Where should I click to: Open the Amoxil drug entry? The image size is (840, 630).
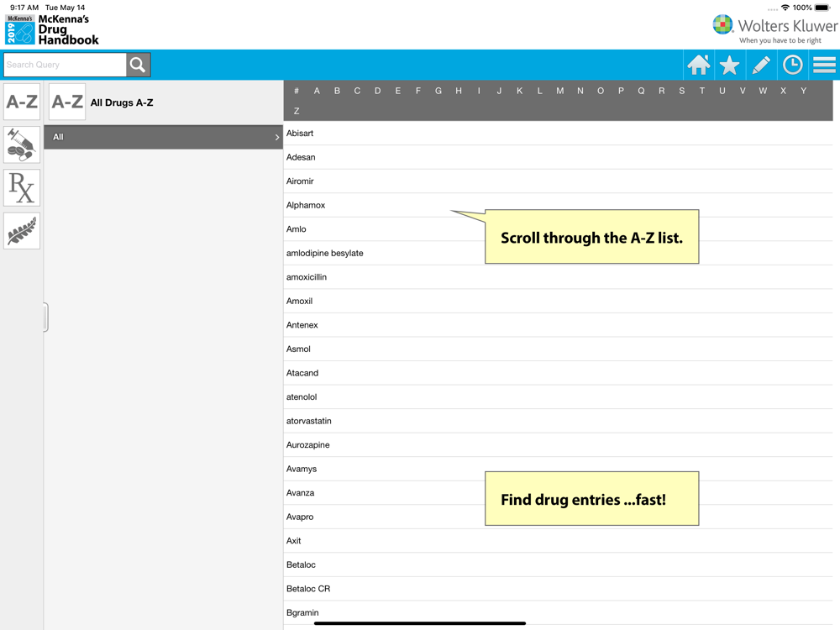tap(558, 301)
